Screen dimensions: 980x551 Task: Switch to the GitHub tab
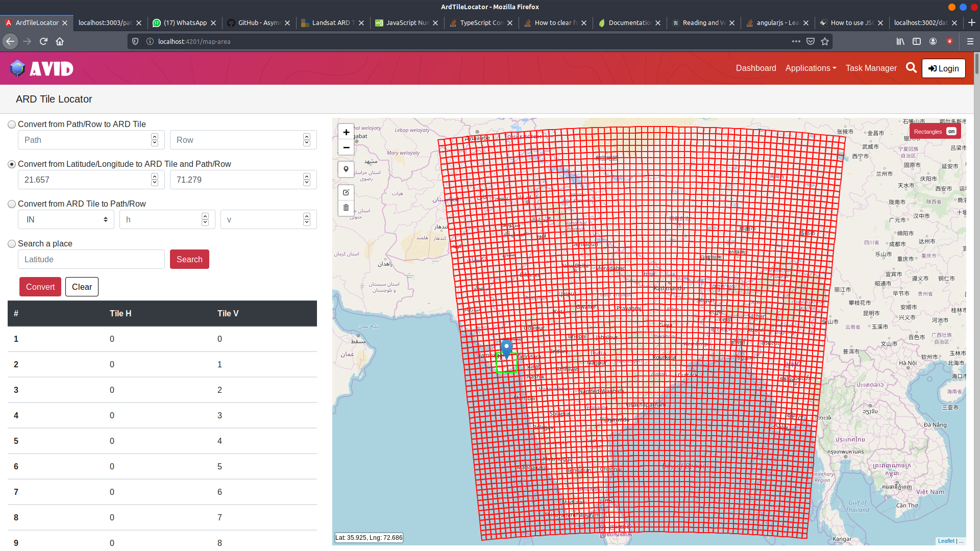[x=259, y=23]
